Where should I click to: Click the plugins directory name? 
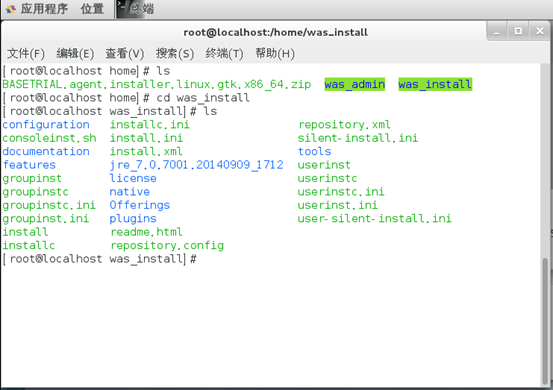pos(133,219)
